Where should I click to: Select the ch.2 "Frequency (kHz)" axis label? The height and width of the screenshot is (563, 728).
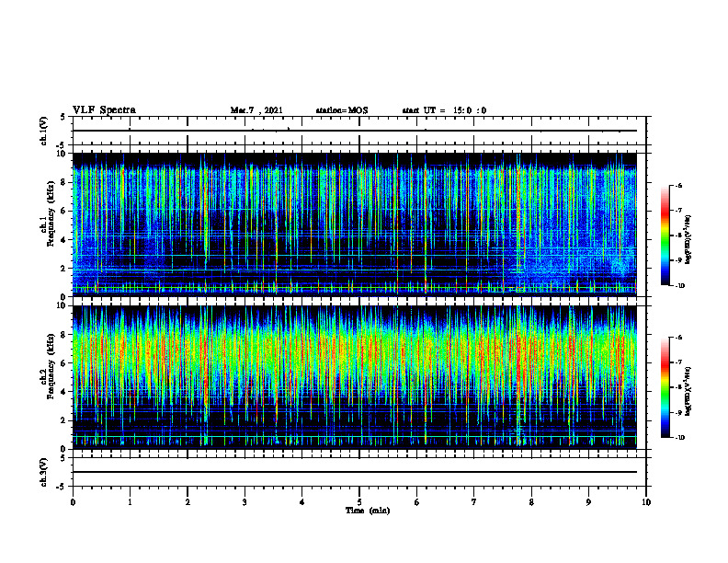51,366
